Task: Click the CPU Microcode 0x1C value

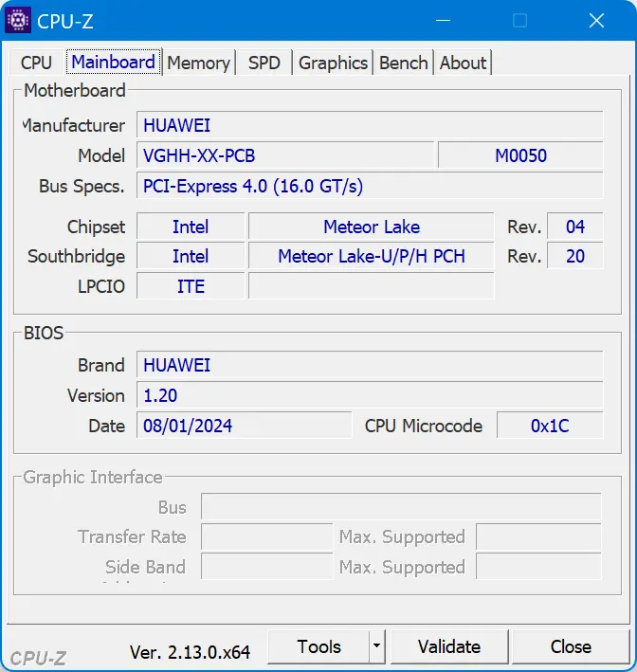Action: 550,426
